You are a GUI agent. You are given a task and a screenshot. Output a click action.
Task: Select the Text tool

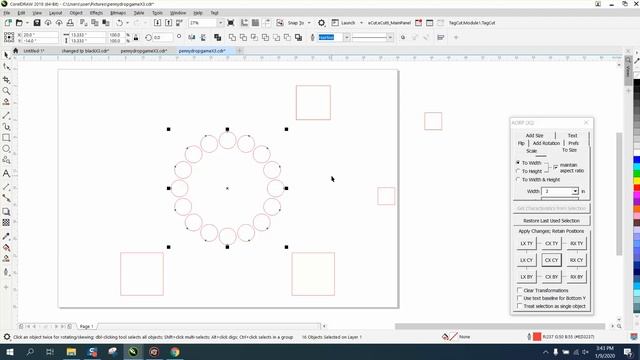(6, 173)
